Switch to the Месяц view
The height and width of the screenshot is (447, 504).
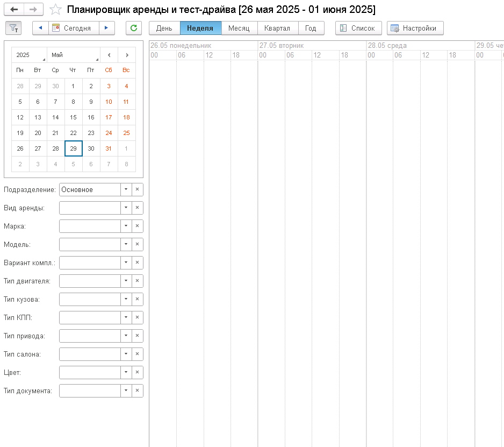pyautogui.click(x=239, y=28)
